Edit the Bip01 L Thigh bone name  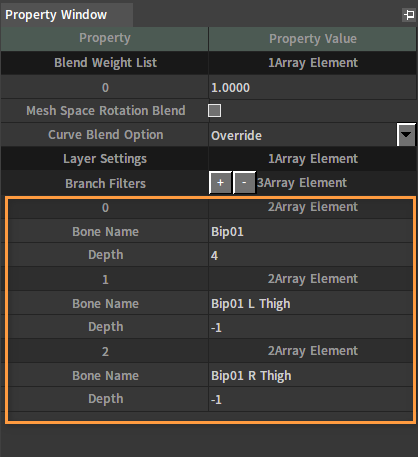311,303
